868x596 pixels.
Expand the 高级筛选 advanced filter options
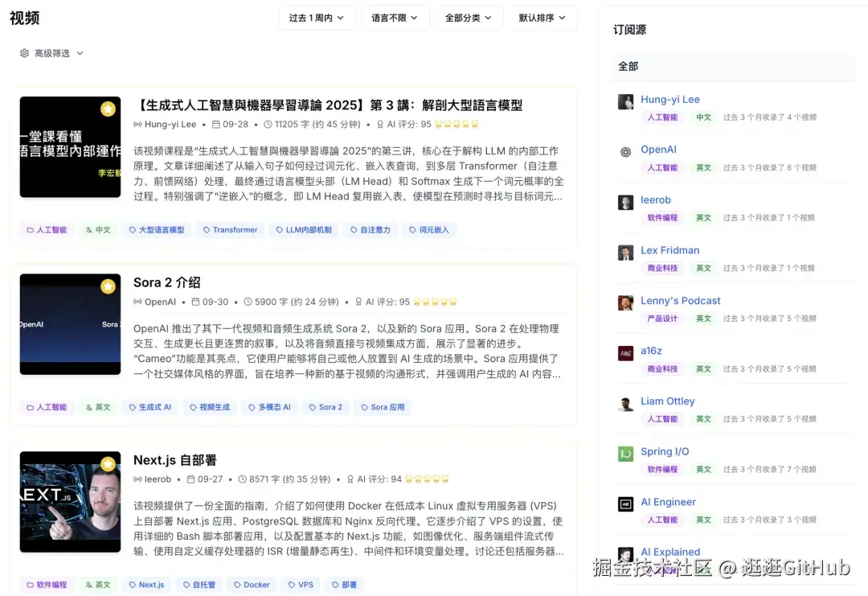click(x=51, y=53)
